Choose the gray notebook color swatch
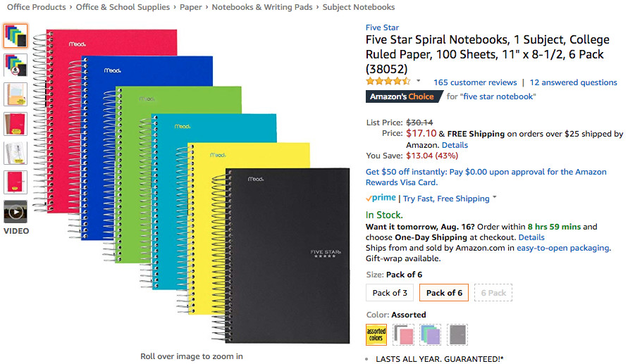The width and height of the screenshot is (635, 364). (x=457, y=334)
